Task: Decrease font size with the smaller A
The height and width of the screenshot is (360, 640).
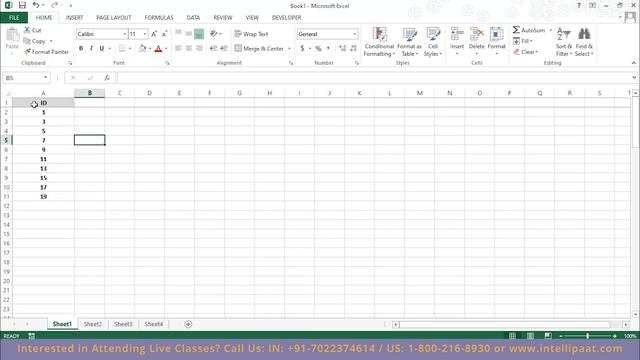Action: [x=164, y=34]
